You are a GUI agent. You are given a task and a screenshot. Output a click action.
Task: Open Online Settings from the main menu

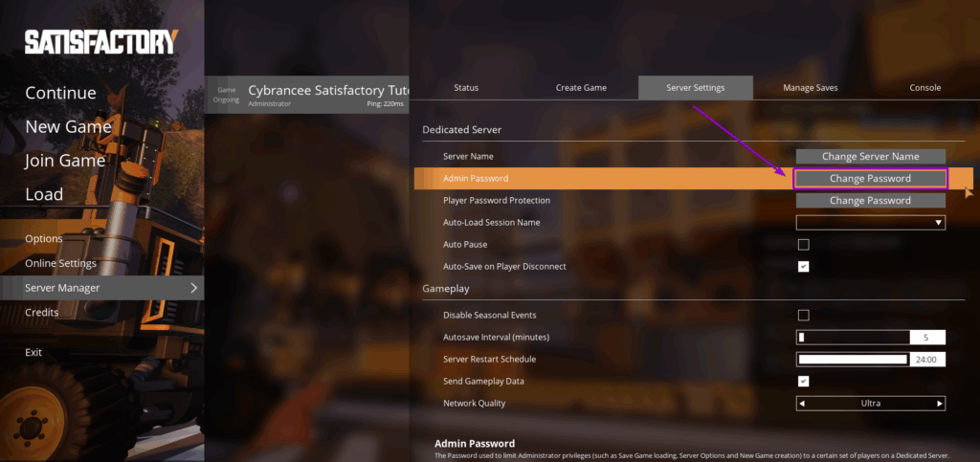60,263
